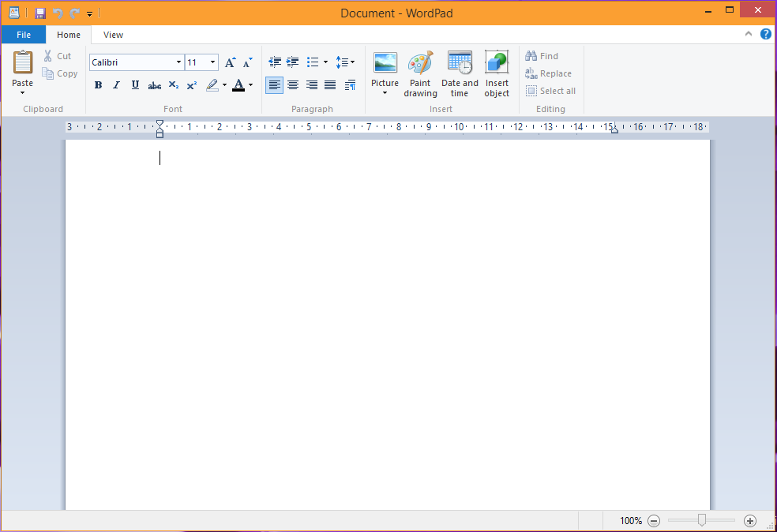Click the Replace button
The width and height of the screenshot is (777, 532).
549,73
